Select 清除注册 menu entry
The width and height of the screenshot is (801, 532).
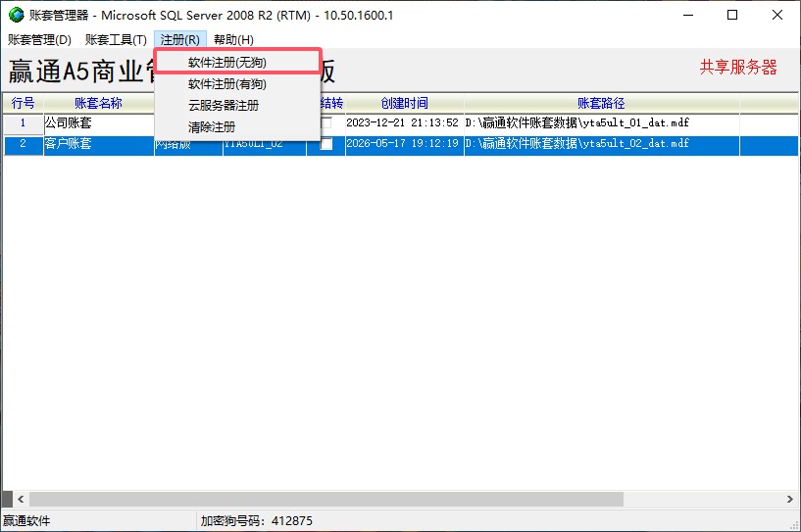coord(237,126)
